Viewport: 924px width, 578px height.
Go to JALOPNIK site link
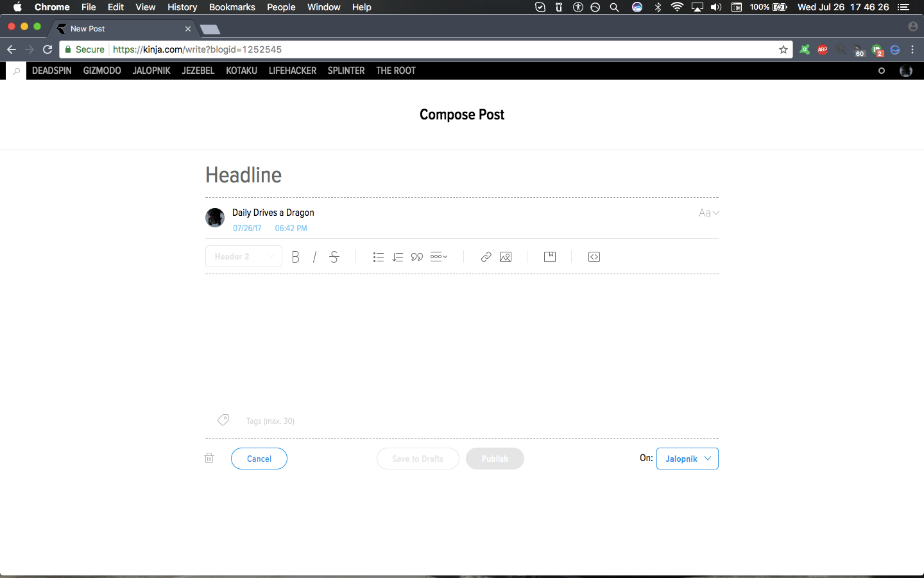click(151, 71)
